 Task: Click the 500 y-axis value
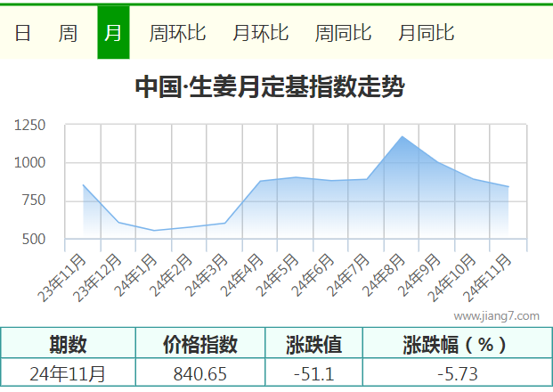pyautogui.click(x=34, y=240)
